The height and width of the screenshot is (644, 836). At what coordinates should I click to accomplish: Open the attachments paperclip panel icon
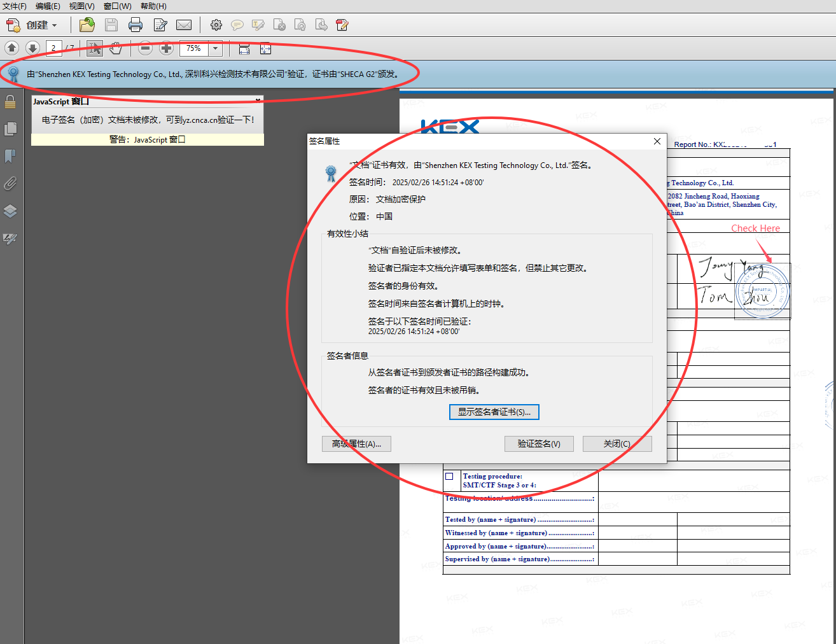(x=10, y=184)
